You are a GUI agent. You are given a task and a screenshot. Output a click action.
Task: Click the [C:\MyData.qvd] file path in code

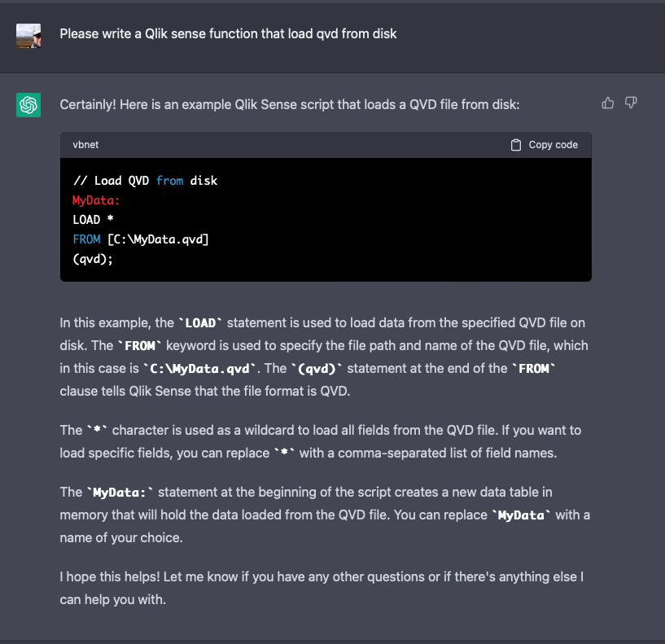click(x=158, y=239)
